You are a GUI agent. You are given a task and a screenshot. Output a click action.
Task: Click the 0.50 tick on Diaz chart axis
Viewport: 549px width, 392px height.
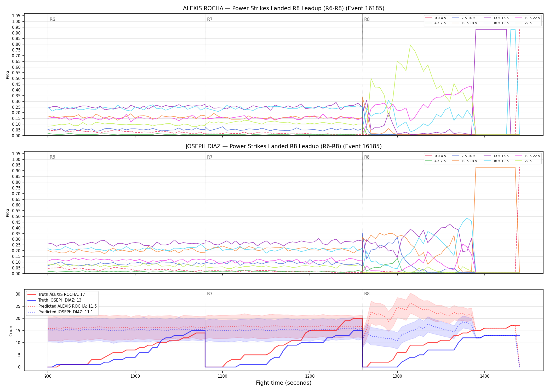coord(16,216)
